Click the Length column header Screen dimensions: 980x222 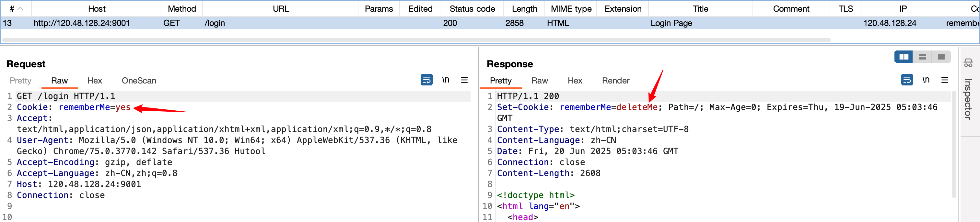[525, 9]
